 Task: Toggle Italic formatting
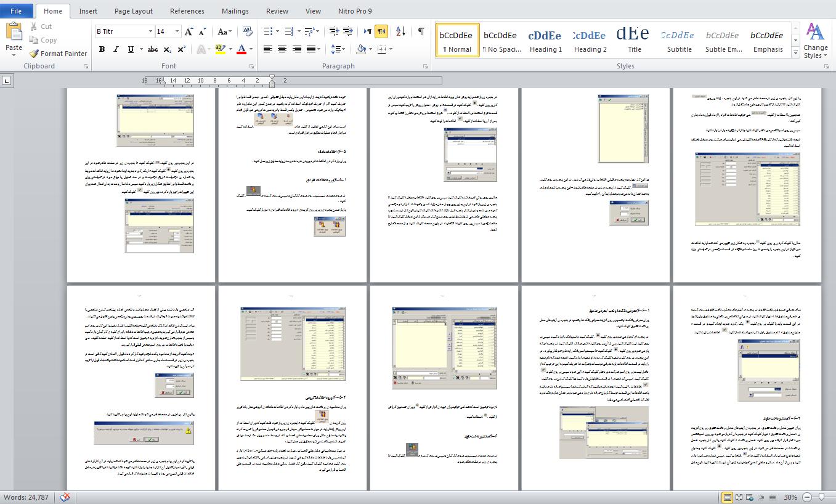[116, 49]
